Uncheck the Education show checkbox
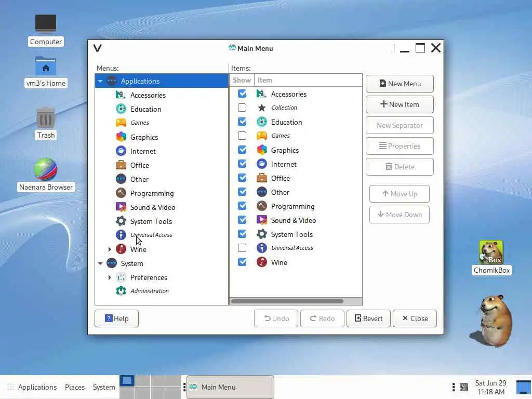532x399 pixels. [x=242, y=122]
